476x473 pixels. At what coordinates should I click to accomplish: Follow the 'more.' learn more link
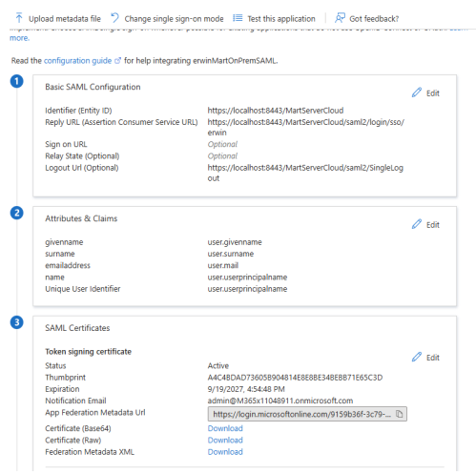19,38
